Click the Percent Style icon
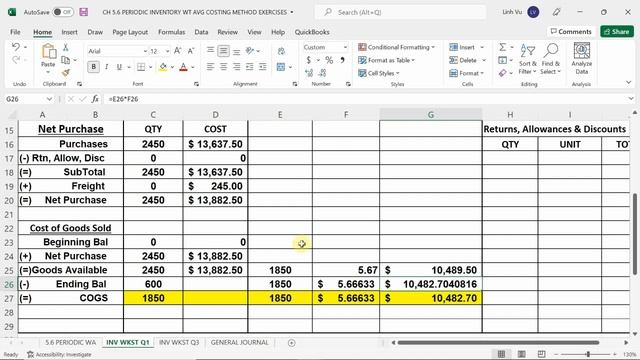The width and height of the screenshot is (640, 360). [329, 60]
